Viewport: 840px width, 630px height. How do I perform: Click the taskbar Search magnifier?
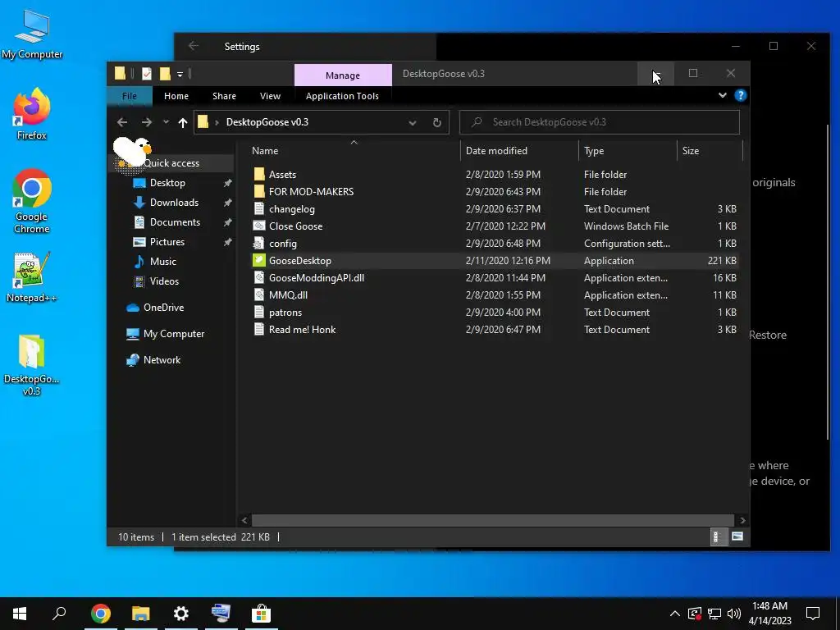tap(59, 614)
